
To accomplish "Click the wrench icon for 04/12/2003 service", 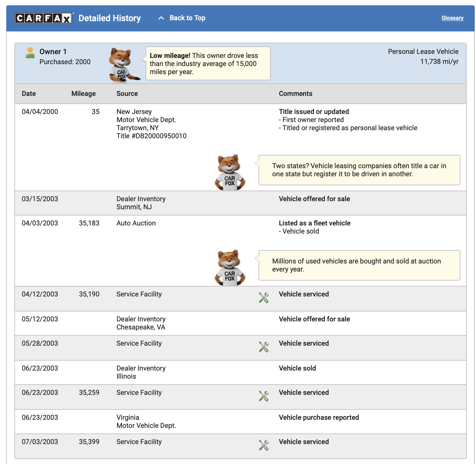I will click(264, 298).
